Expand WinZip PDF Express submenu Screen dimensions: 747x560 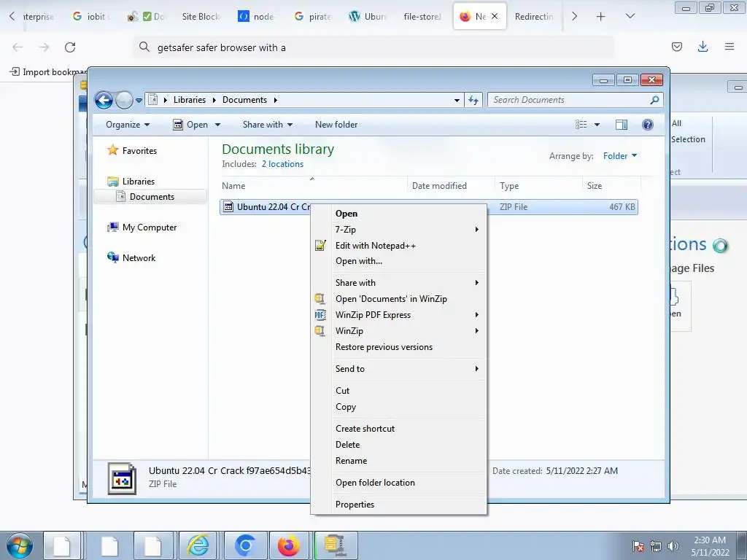pos(399,315)
